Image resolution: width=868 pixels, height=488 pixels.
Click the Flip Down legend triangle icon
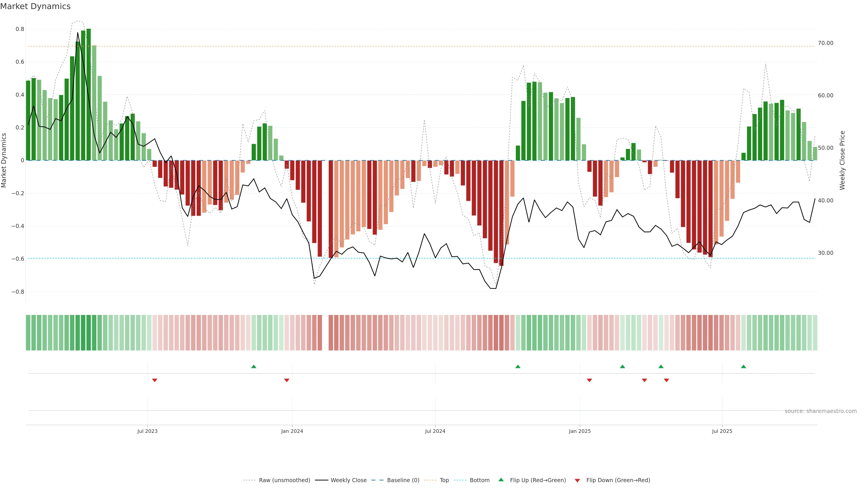coord(577,480)
